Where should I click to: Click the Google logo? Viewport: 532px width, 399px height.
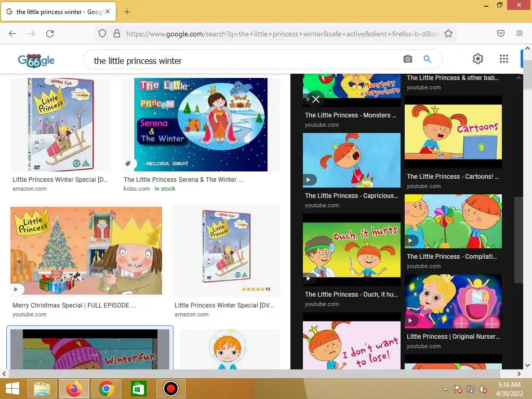tap(36, 60)
